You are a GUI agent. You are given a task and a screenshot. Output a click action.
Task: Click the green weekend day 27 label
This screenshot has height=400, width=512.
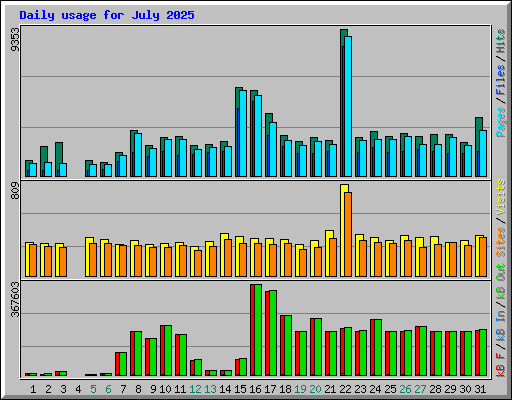(x=420, y=389)
